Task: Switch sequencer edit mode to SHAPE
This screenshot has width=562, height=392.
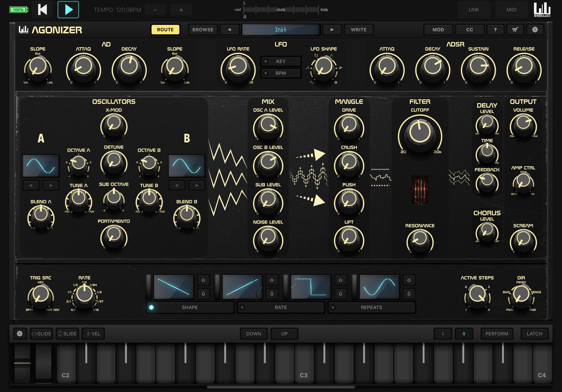Action: (x=190, y=307)
